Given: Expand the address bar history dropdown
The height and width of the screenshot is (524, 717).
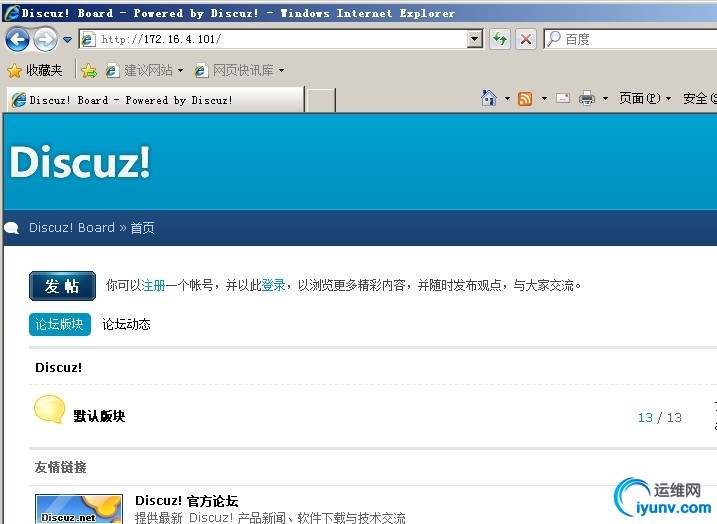Looking at the screenshot, I should tap(475, 39).
